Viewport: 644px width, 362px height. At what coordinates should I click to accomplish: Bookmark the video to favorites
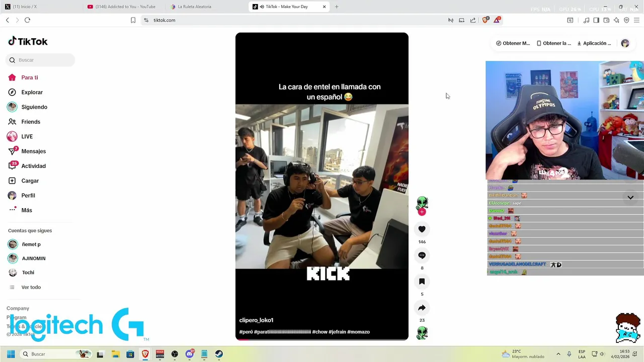pyautogui.click(x=422, y=282)
